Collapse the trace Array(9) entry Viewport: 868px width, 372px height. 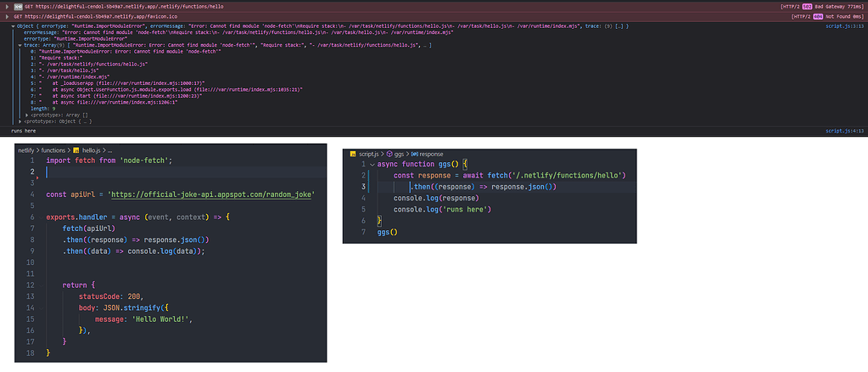click(x=20, y=45)
